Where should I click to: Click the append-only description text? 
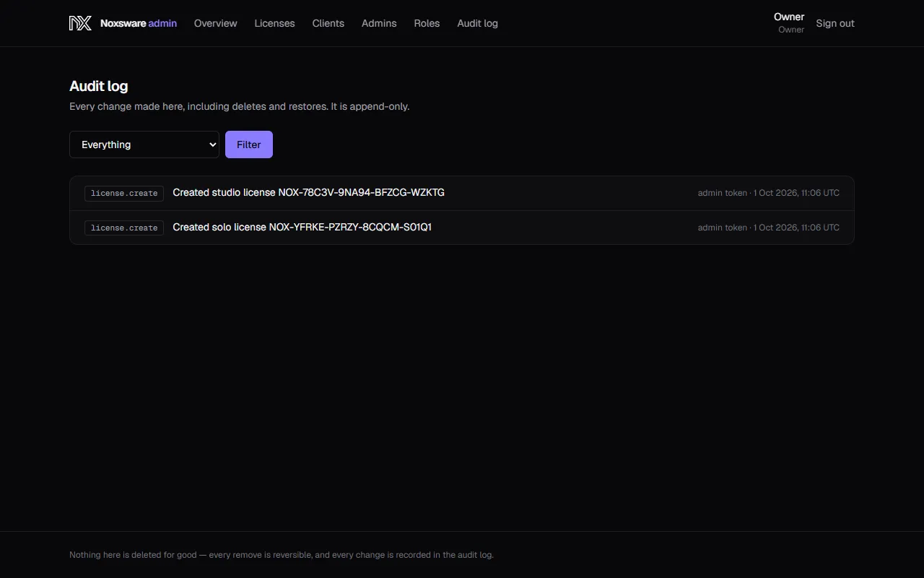coord(239,106)
